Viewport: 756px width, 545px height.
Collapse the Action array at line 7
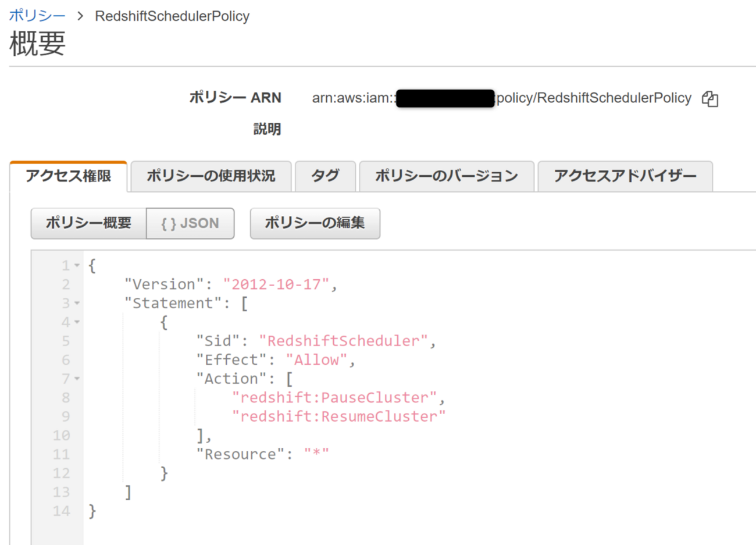pyautogui.click(x=77, y=379)
